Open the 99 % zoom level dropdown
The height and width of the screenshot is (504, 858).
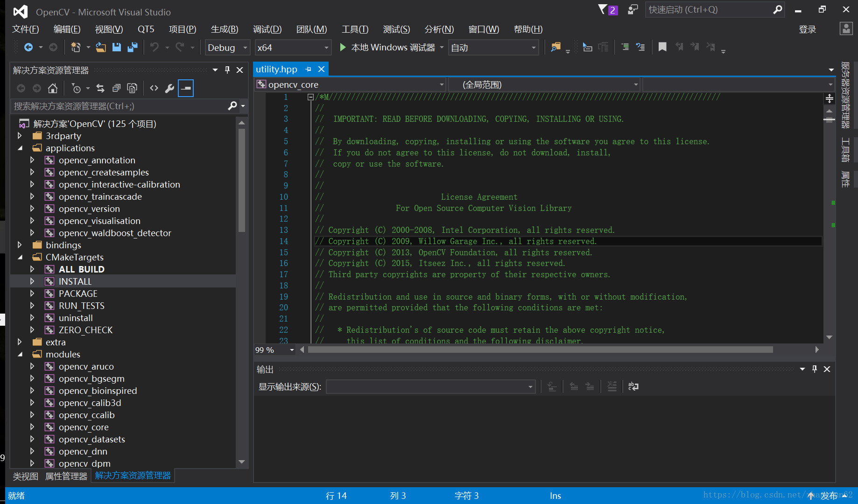(x=274, y=350)
